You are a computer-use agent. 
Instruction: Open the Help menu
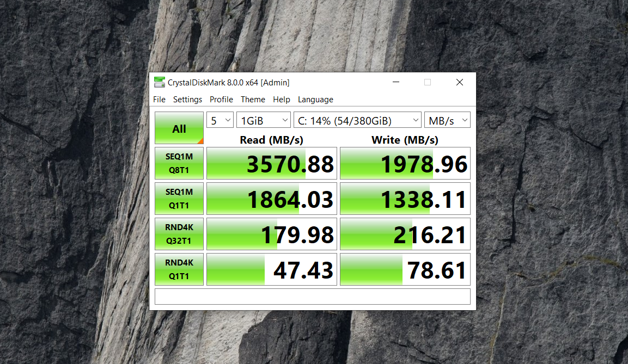click(282, 100)
